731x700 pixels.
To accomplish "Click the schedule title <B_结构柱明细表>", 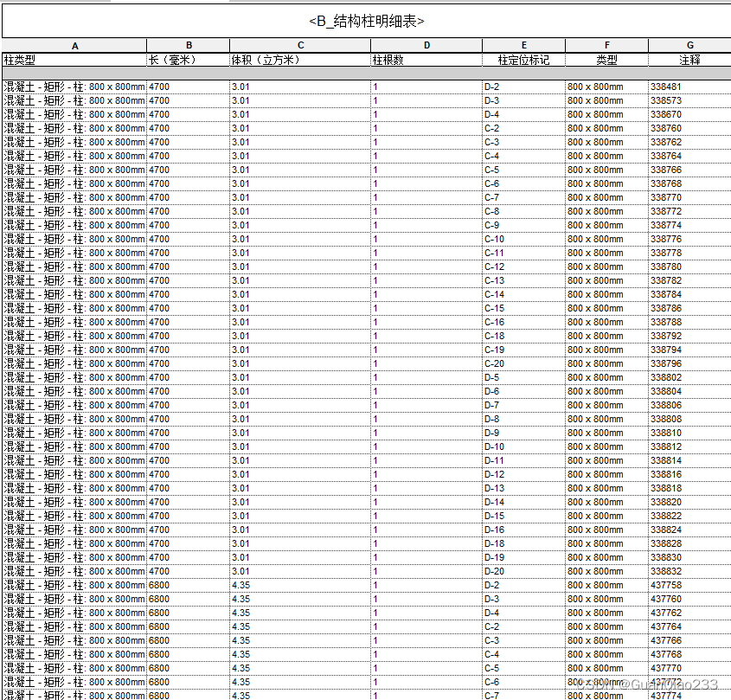I will pyautogui.click(x=367, y=21).
